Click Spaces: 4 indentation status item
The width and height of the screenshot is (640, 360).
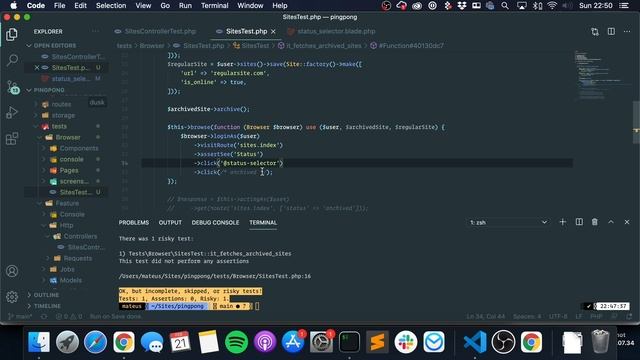click(527, 316)
